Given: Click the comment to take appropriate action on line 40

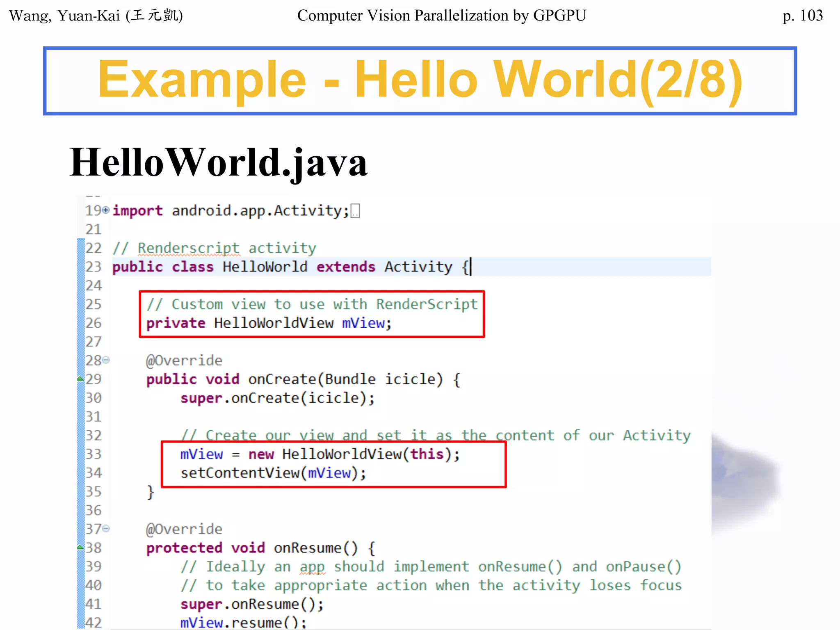Looking at the screenshot, I should tap(431, 586).
